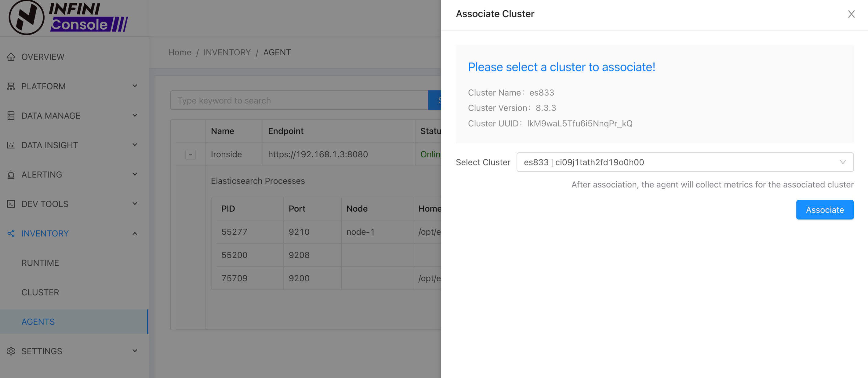
Task: Collapse the Ironside agent row
Action: pos(191,154)
